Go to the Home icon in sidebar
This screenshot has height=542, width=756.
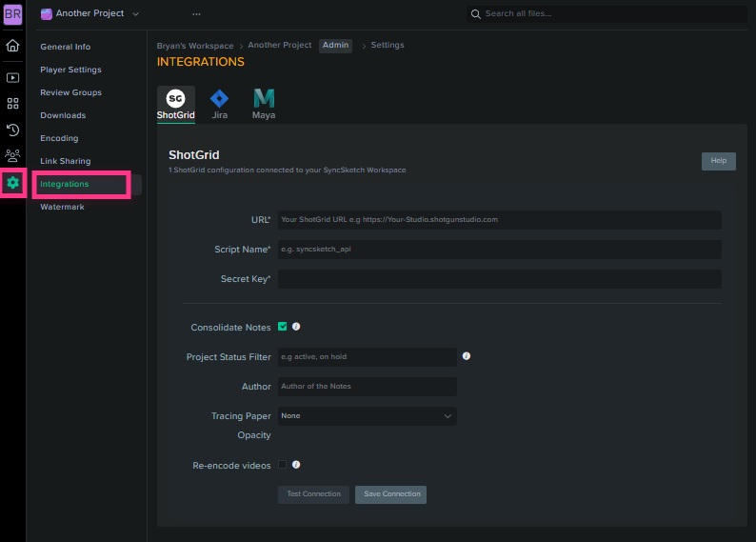(12, 46)
